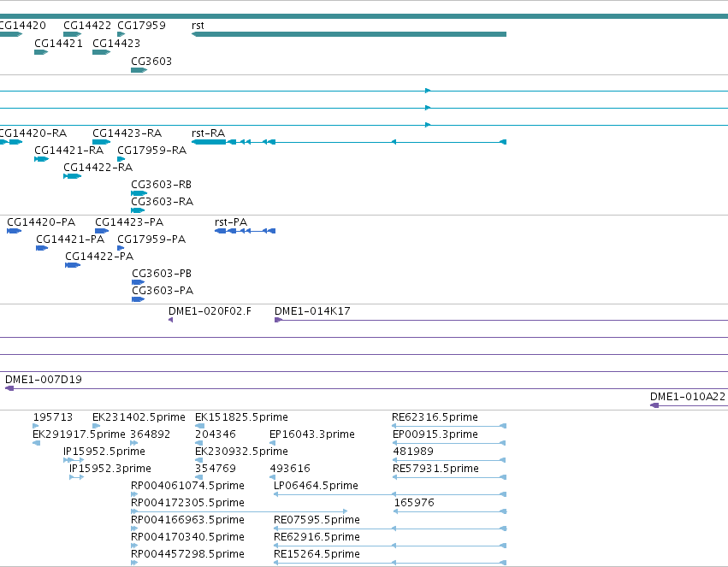The image size is (728, 567).
Task: Click the DME1-007D19 clone label
Action: 44,380
